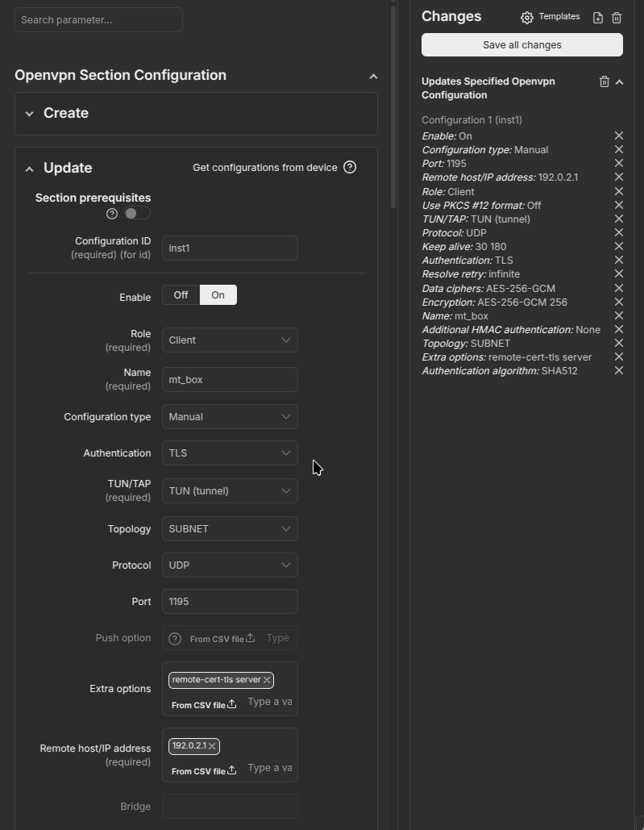Viewport: 644px width, 830px height.
Task: Click help icon beside Get configurations from device
Action: click(350, 168)
